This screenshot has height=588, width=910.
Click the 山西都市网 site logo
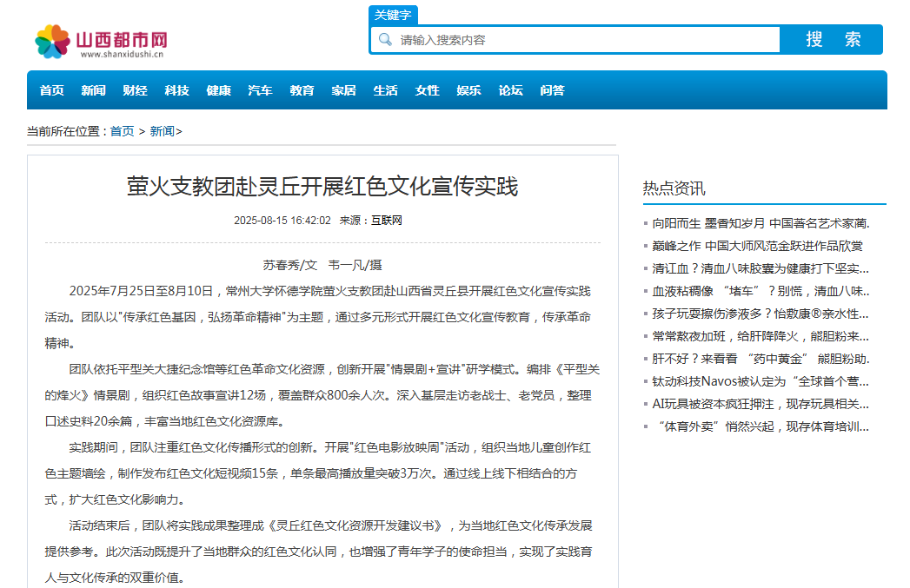coord(101,41)
